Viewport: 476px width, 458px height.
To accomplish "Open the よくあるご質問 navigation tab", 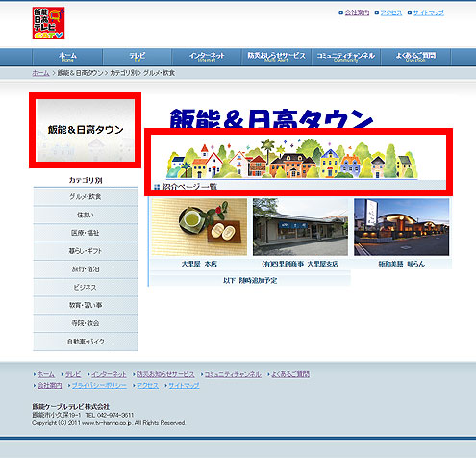I will 415,57.
